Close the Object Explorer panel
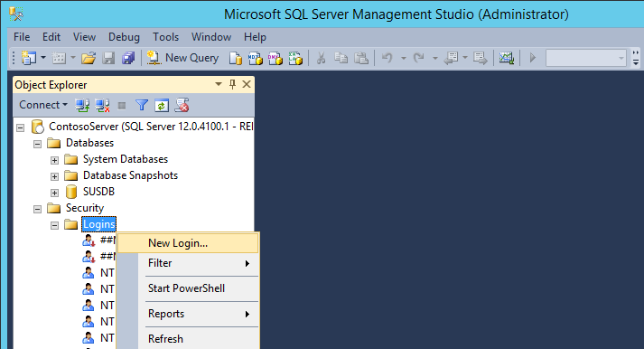644x349 pixels. [247, 84]
